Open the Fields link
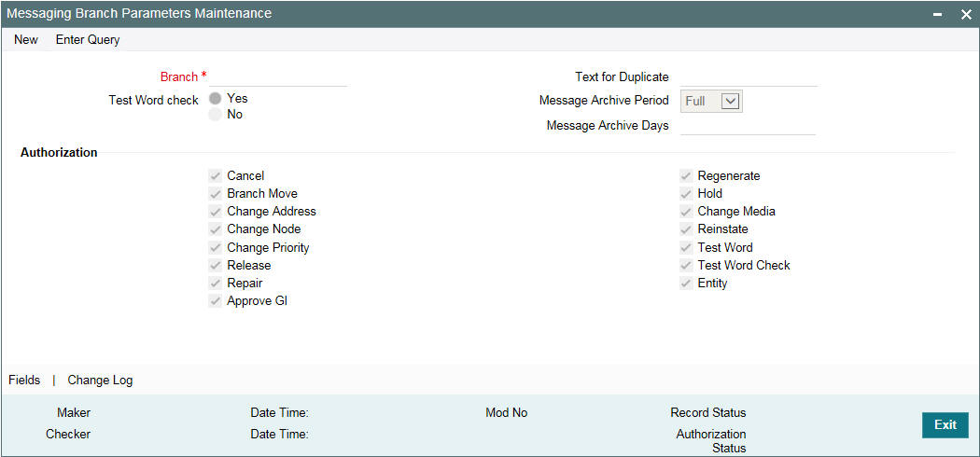The image size is (980, 457). click(x=24, y=381)
